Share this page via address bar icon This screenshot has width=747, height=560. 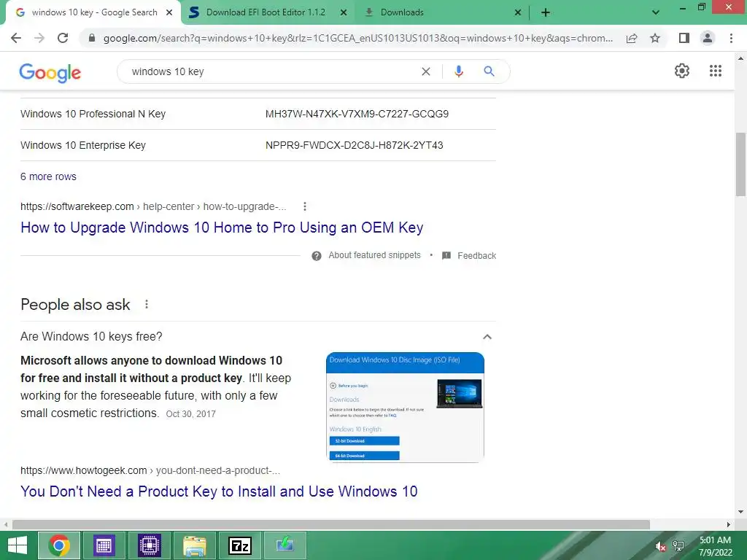pos(632,38)
